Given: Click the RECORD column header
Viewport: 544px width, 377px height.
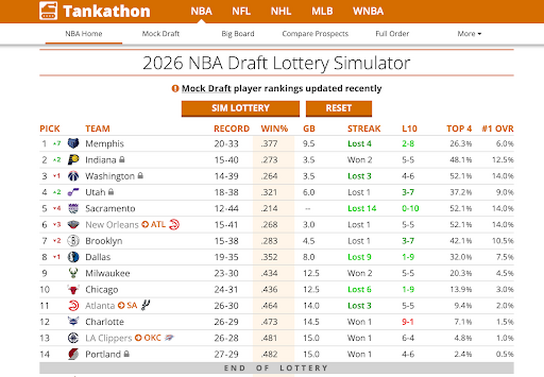Looking at the screenshot, I should coord(231,129).
